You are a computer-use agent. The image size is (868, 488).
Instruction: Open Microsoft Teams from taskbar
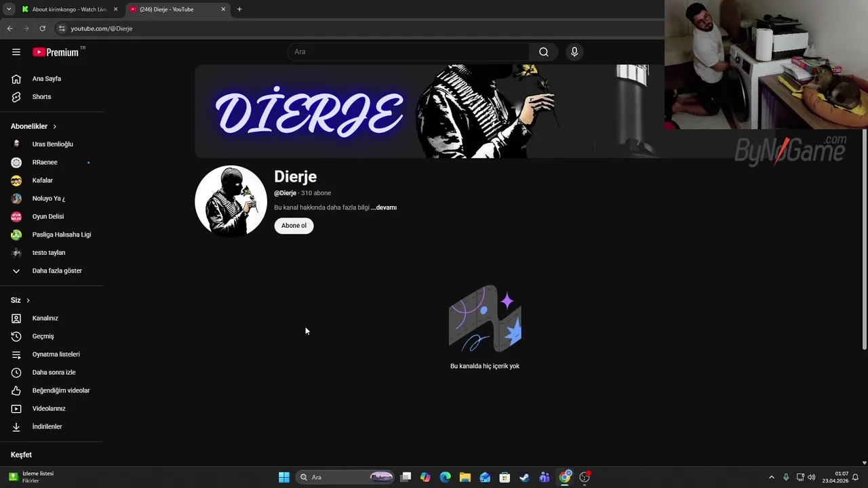(545, 477)
